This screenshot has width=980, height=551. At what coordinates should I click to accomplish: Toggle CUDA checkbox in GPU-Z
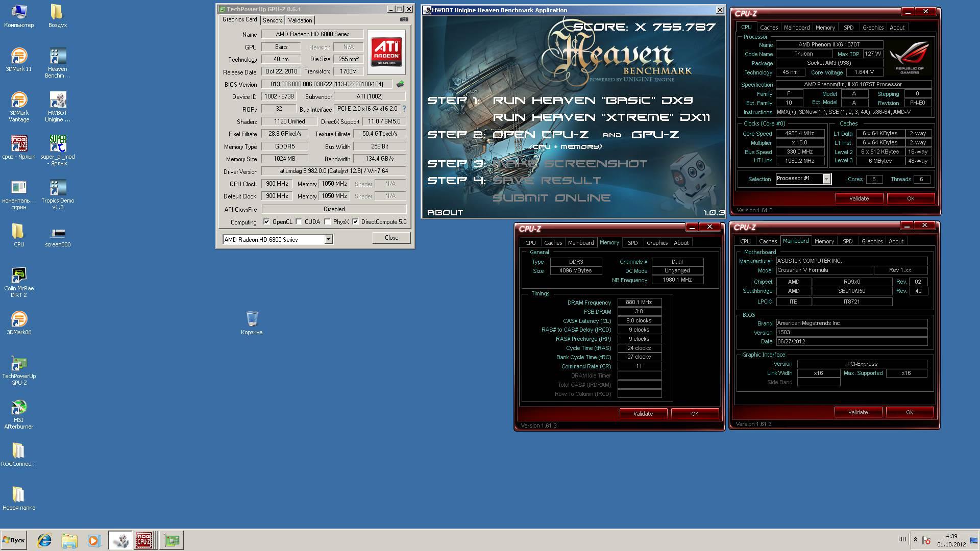tap(299, 222)
